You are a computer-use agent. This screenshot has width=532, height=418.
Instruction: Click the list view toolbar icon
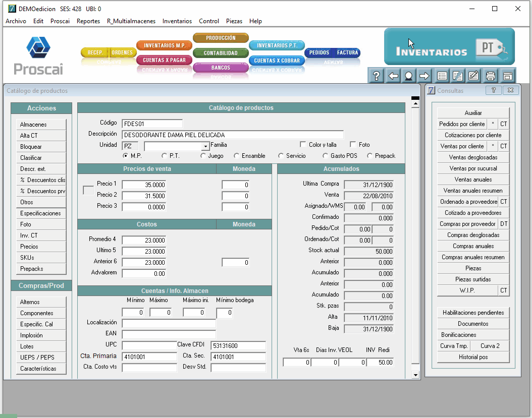[442, 76]
